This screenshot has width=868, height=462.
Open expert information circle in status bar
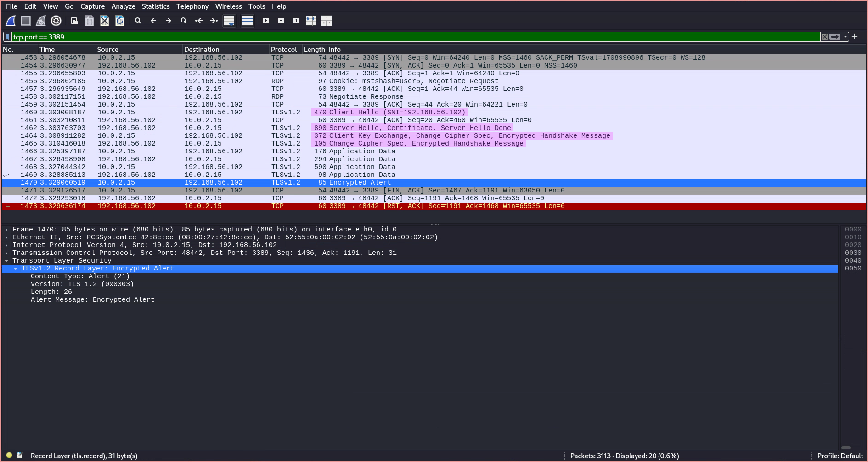click(x=9, y=456)
